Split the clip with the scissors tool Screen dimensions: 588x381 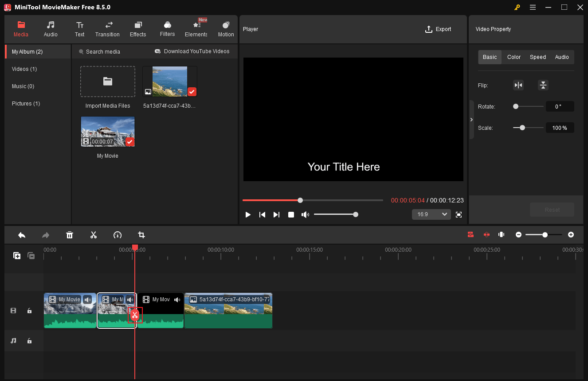pos(94,235)
